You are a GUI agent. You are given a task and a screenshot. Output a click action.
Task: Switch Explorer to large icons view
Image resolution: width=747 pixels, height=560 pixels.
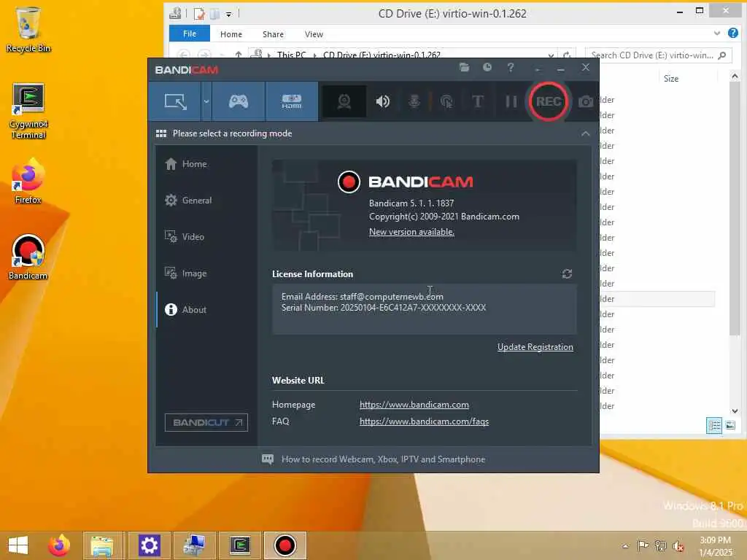730,425
